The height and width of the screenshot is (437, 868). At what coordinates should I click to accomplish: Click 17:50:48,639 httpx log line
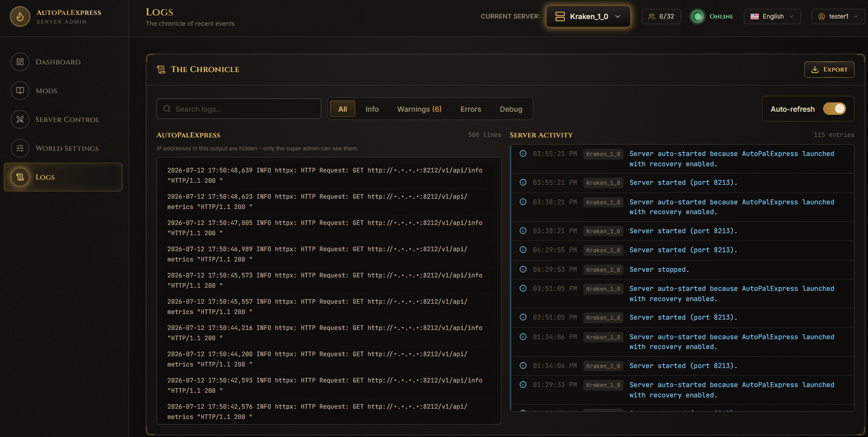tap(325, 176)
